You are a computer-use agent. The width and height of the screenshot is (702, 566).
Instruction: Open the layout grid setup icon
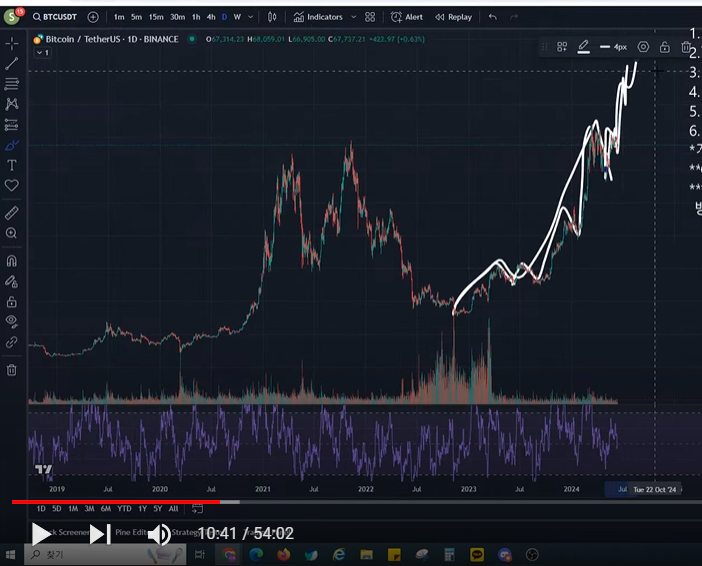(x=370, y=17)
